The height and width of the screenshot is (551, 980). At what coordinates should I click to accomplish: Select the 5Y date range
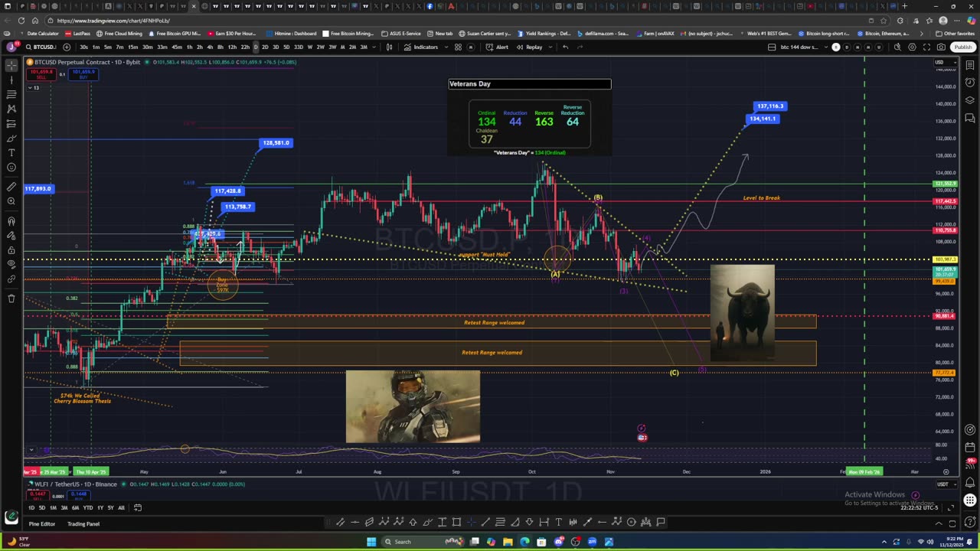110,507
